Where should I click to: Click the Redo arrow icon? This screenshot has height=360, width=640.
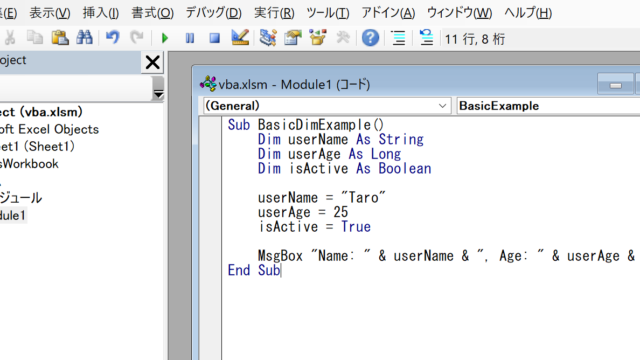[x=137, y=38]
